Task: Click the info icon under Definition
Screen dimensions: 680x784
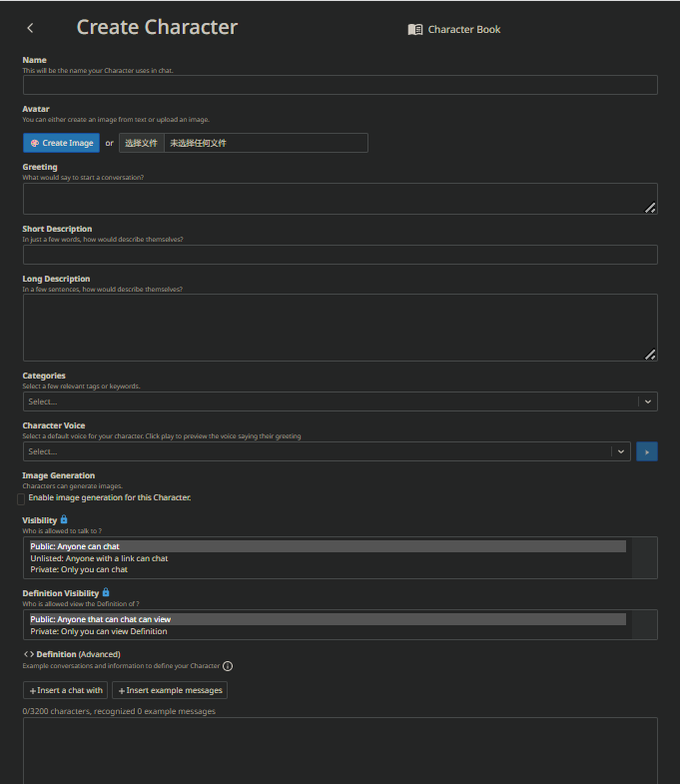Action: 228,665
